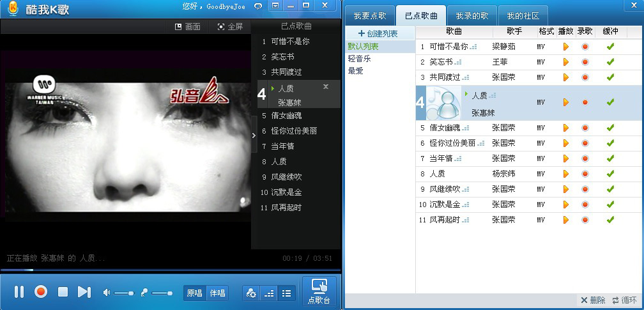Viewport: 644px width, 310px height.
Task: Record 笑忘书 with its red record icon
Action: coord(585,62)
